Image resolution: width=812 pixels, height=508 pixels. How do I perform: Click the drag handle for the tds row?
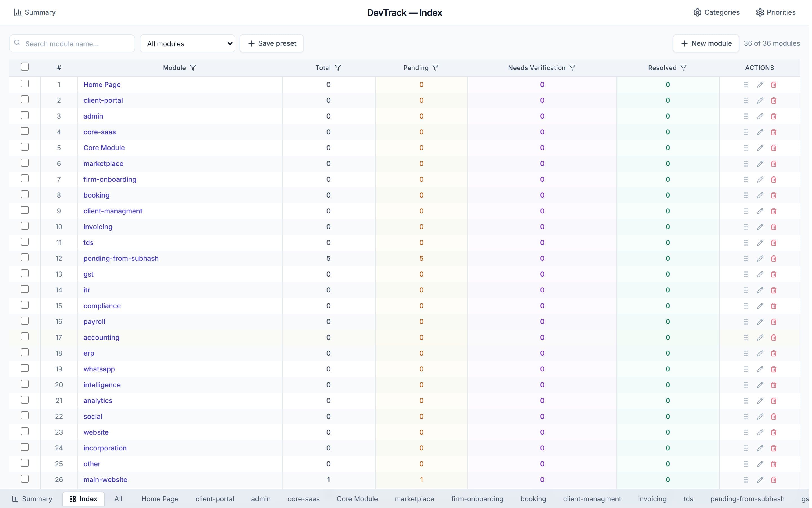pyautogui.click(x=745, y=243)
